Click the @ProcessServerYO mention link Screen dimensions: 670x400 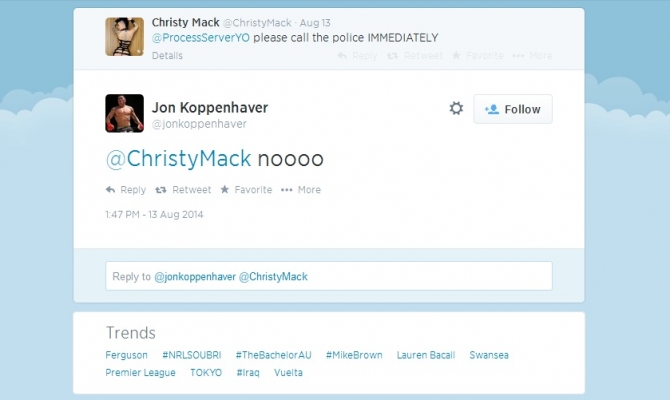pyautogui.click(x=201, y=38)
